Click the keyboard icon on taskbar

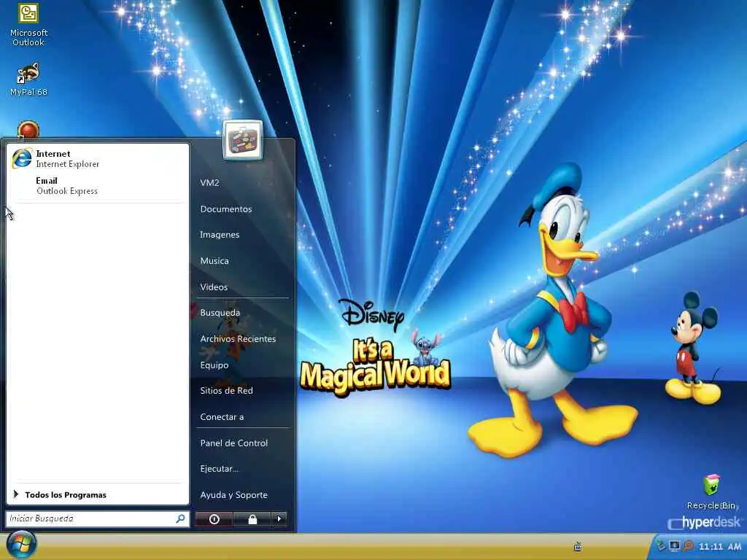click(x=578, y=547)
